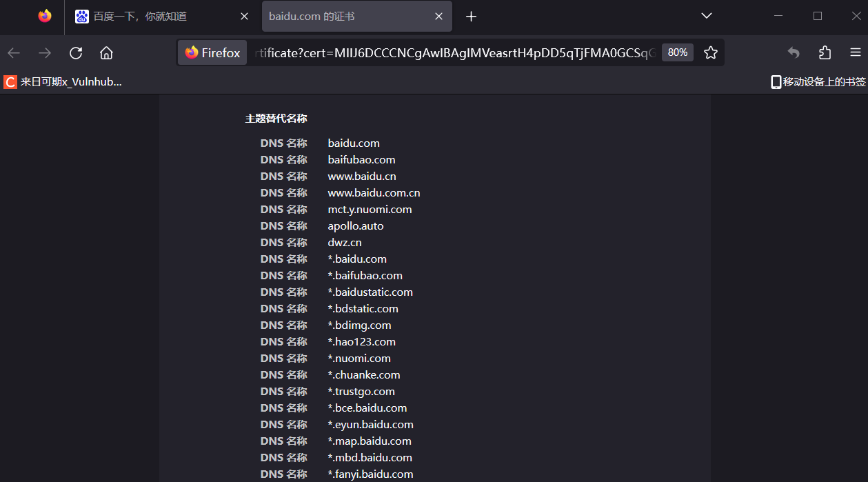
Task: Switch to the 百度一下,你就知道 tab
Action: coord(163,17)
